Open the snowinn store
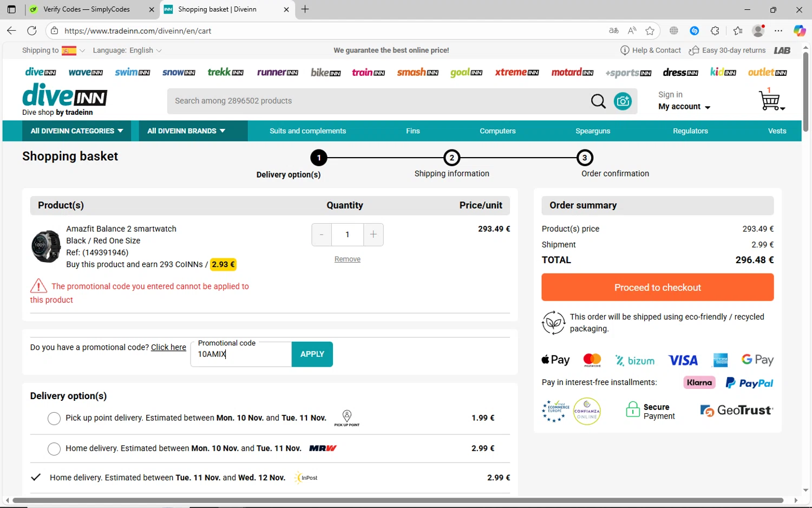The width and height of the screenshot is (812, 508). coord(179,72)
